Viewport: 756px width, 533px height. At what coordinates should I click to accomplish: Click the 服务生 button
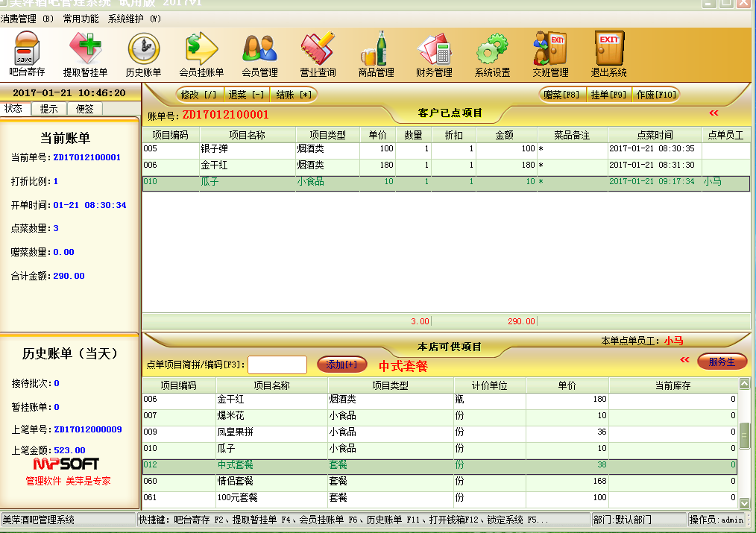(722, 362)
